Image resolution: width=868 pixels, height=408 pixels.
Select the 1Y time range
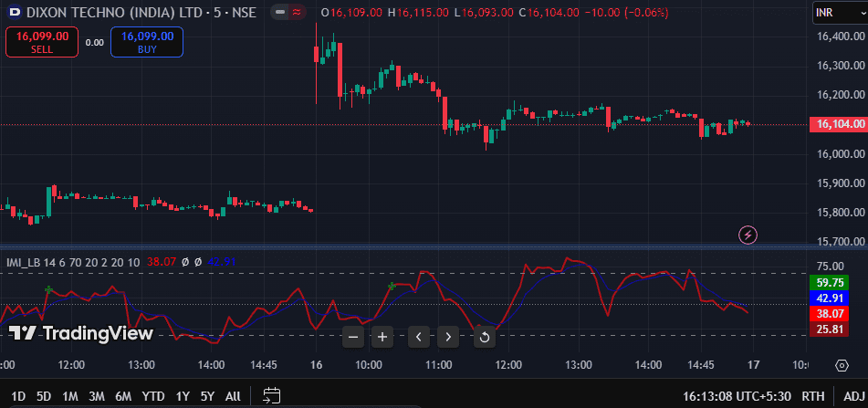(x=183, y=396)
